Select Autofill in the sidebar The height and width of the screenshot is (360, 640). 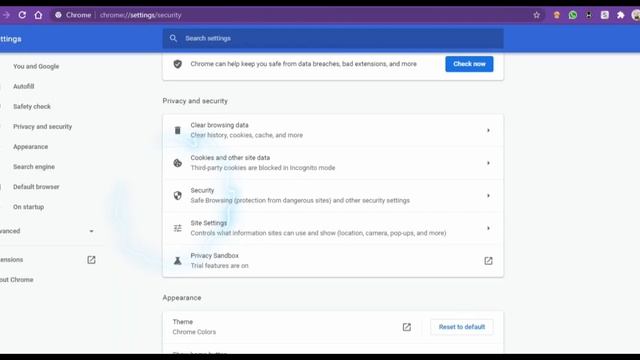tap(24, 86)
